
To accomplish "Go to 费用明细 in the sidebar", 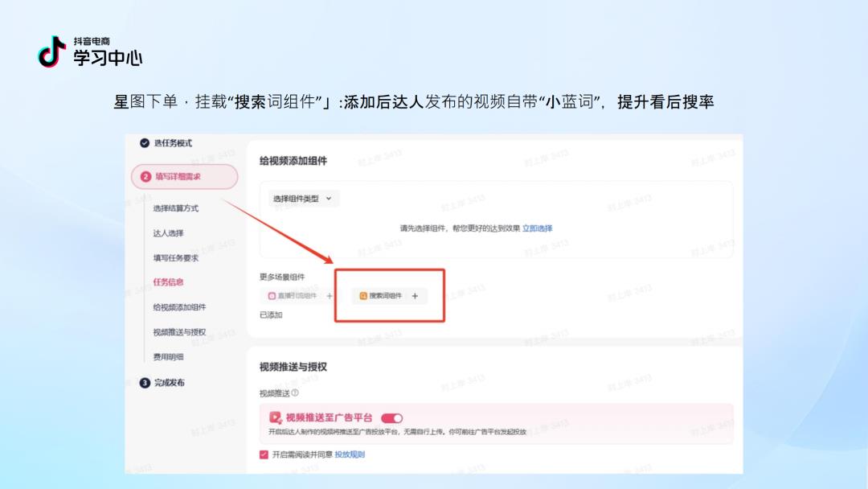I will (168, 357).
